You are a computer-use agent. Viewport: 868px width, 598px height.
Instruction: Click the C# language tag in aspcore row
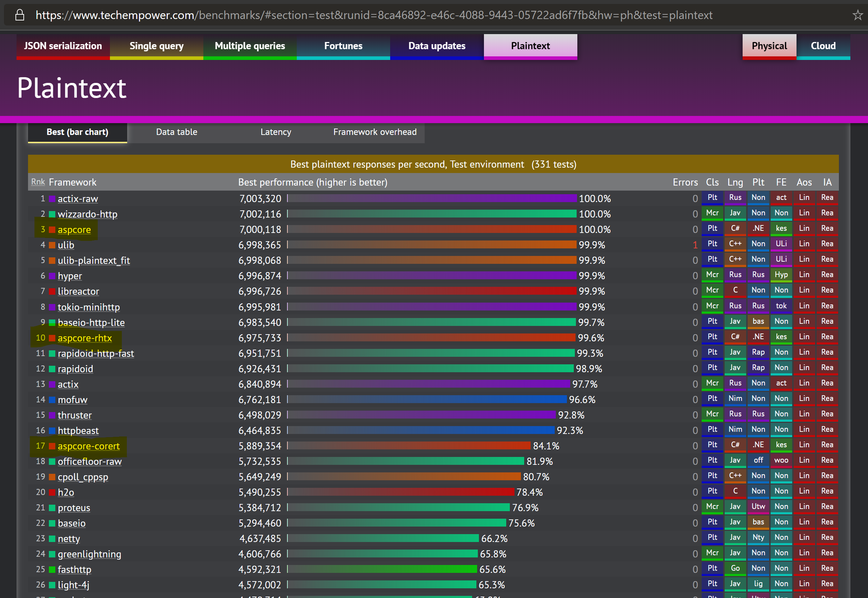[735, 229]
